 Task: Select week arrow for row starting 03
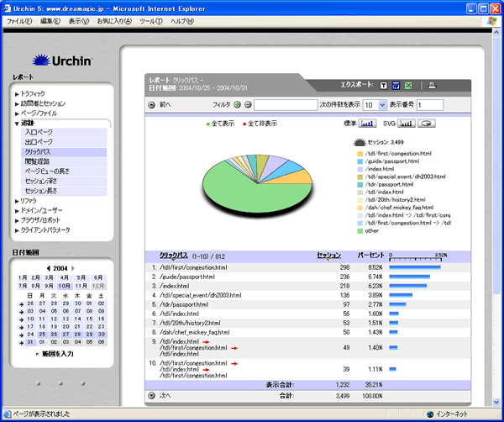[x=21, y=312]
